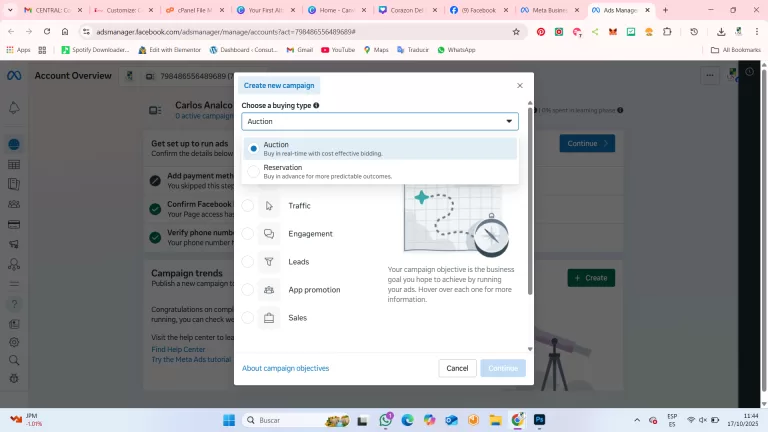This screenshot has width=768, height=432.
Task: Click Continue button in setup panel
Action: pyautogui.click(x=587, y=144)
